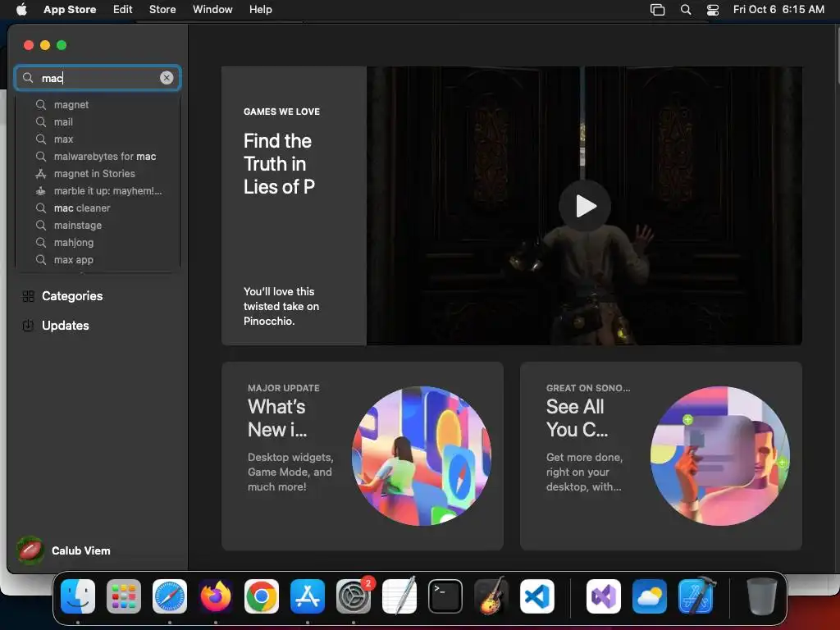Click the date and time in menu bar
The height and width of the screenshot is (630, 840).
click(x=778, y=9)
